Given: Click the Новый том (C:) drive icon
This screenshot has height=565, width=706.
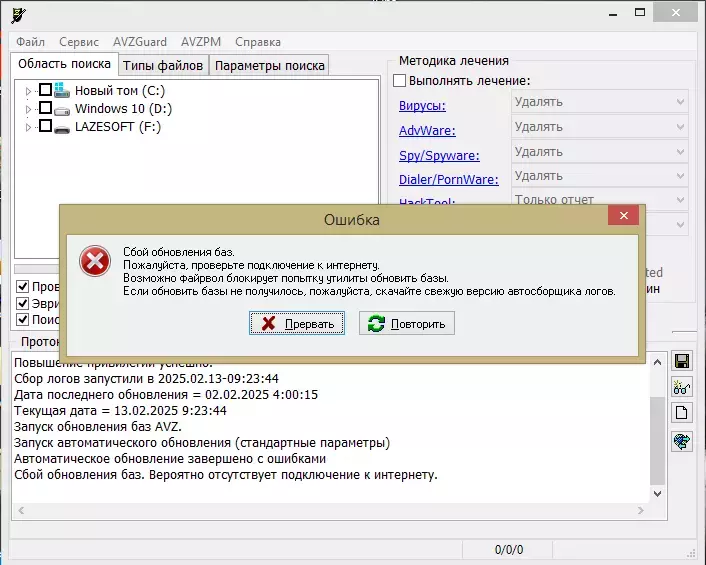Looking at the screenshot, I should (62, 90).
